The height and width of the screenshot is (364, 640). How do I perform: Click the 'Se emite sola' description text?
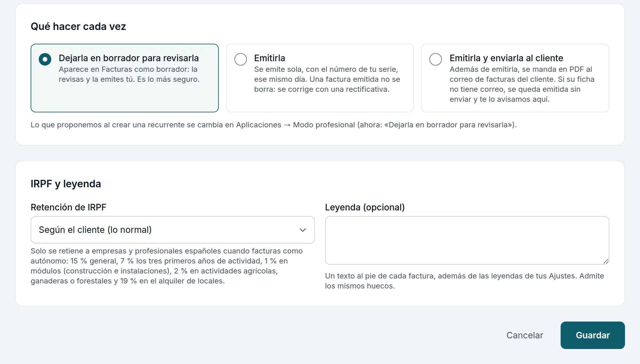pos(327,79)
